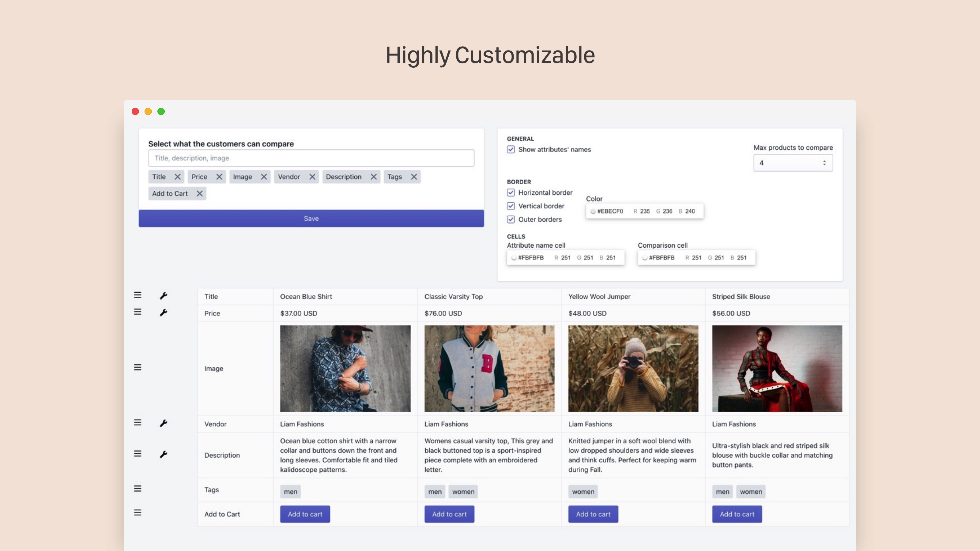
Task: Open wrench settings for Price row
Action: tap(163, 313)
